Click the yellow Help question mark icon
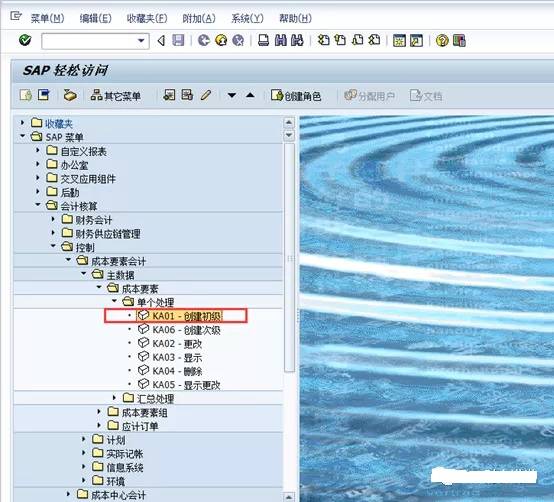Viewport: 554px width, 502px height. point(442,41)
